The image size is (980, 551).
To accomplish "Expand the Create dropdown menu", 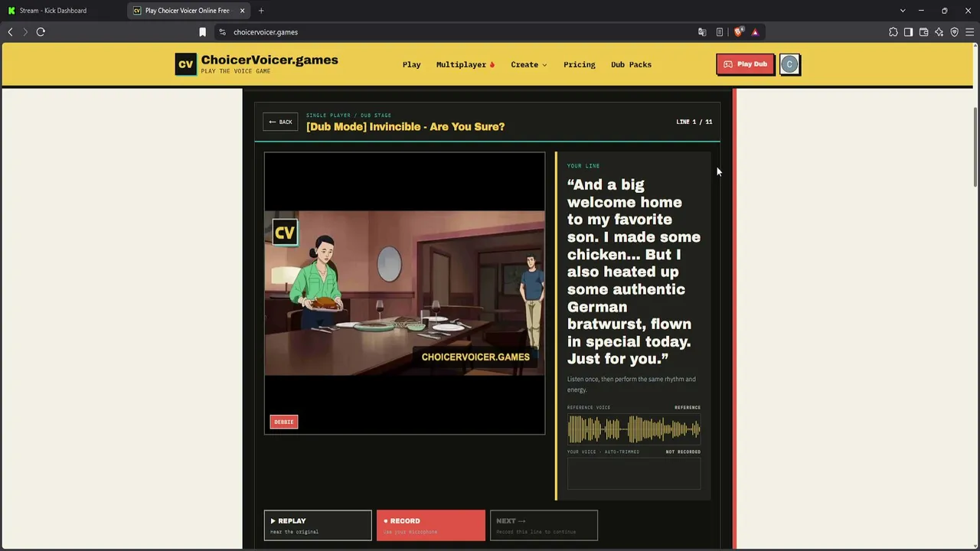I will click(529, 64).
